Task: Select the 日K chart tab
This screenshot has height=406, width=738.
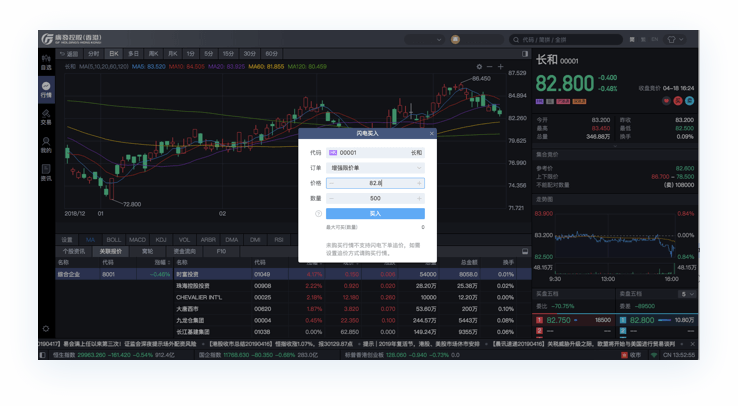Action: tap(113, 54)
